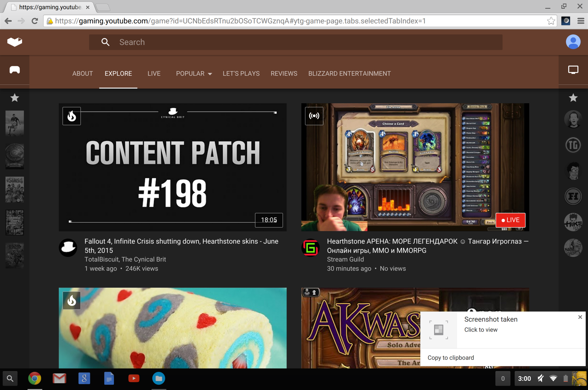Viewport: 588px width, 390px height.
Task: Toggle the favorites star in the right sidebar
Action: coord(573,98)
